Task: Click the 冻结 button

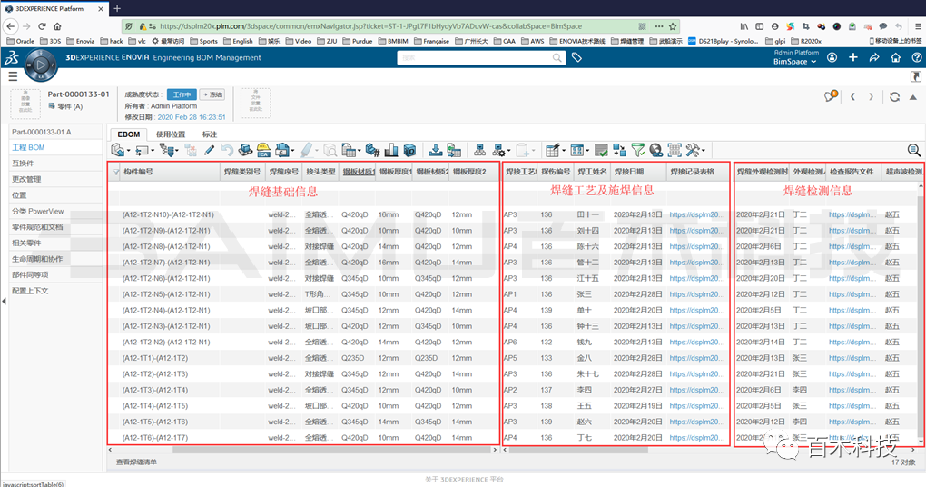Action: pos(212,94)
